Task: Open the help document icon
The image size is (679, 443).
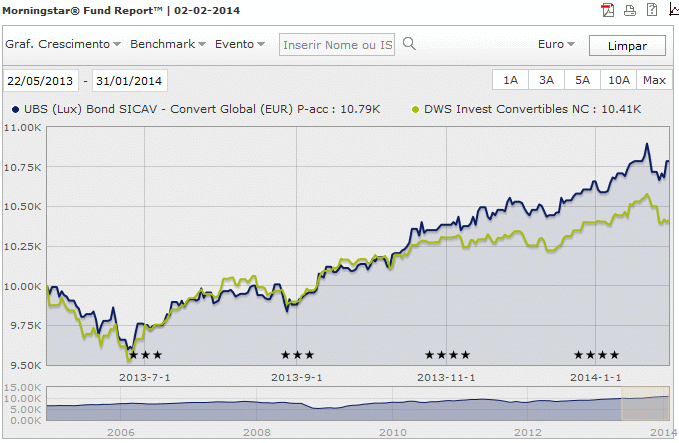Action: [x=652, y=10]
